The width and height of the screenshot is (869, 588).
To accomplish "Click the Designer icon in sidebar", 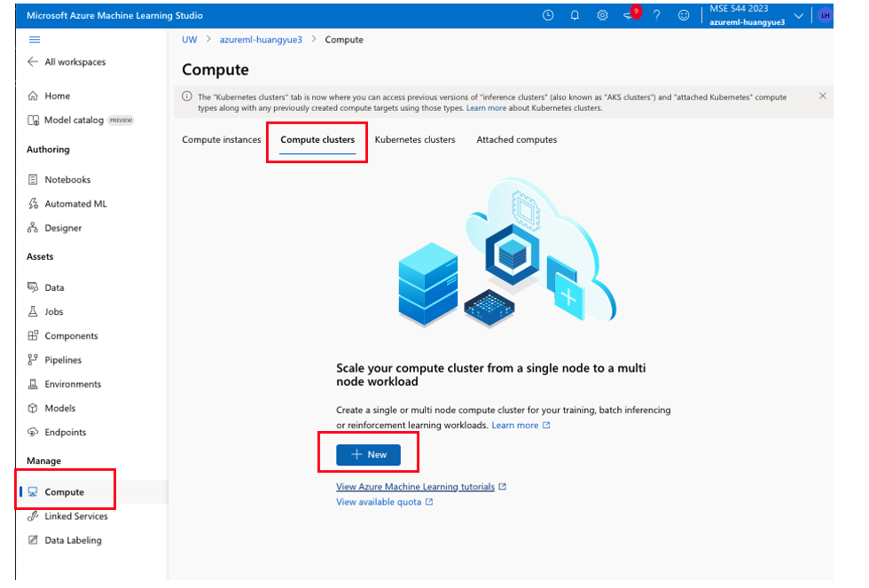I will coord(34,228).
